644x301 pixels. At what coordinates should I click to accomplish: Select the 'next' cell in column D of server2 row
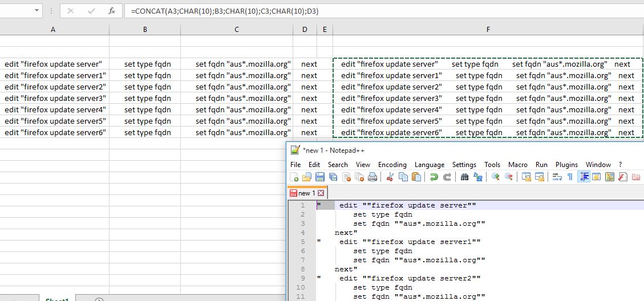point(305,87)
